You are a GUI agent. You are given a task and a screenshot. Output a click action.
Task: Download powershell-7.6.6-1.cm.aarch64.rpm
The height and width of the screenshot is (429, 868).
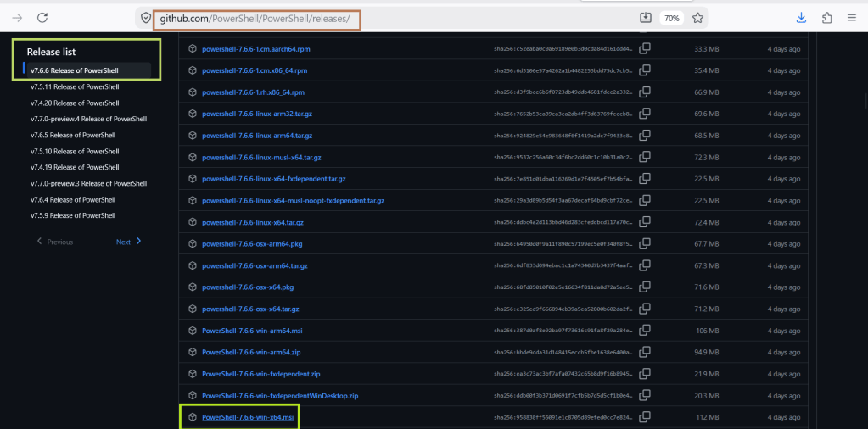(255, 48)
